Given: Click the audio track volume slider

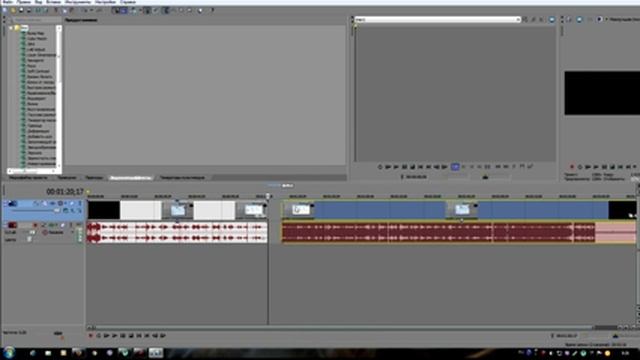Looking at the screenshot, I should (x=32, y=232).
